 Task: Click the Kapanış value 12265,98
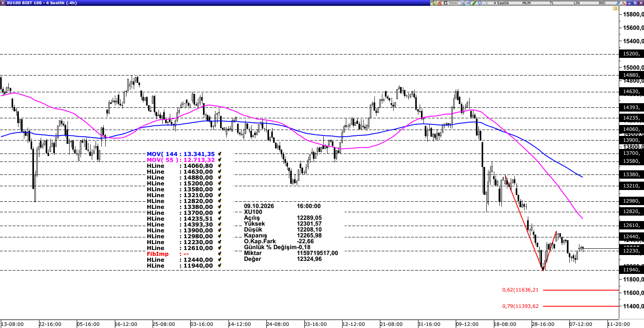pyautogui.click(x=309, y=236)
